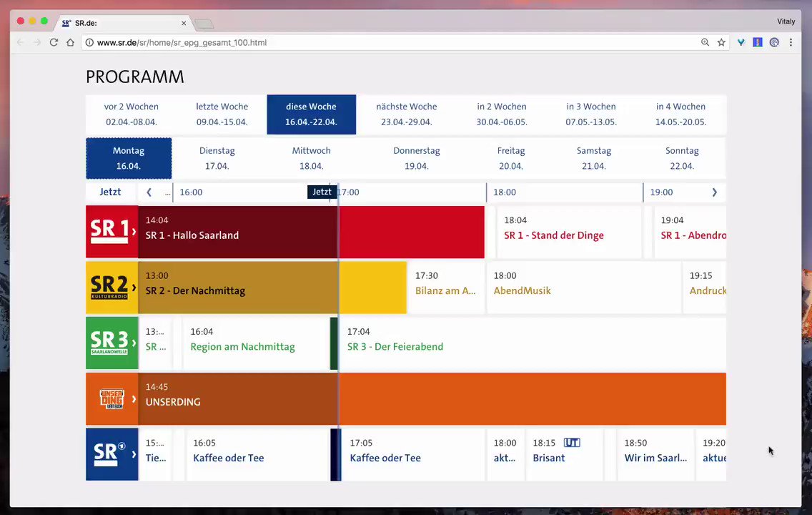This screenshot has width=812, height=515.
Task: Select Samstag 21.04. day tab
Action: 594,159
